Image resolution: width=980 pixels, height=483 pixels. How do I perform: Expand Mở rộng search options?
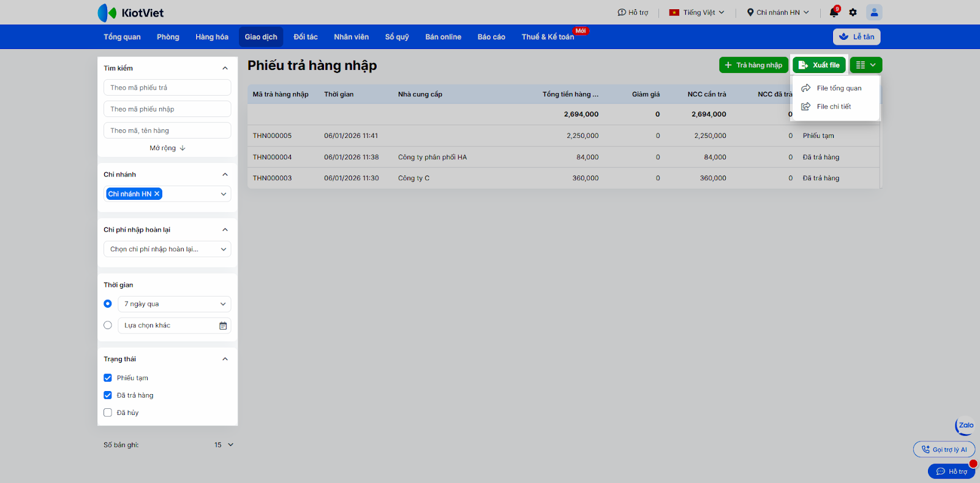pyautogui.click(x=167, y=148)
